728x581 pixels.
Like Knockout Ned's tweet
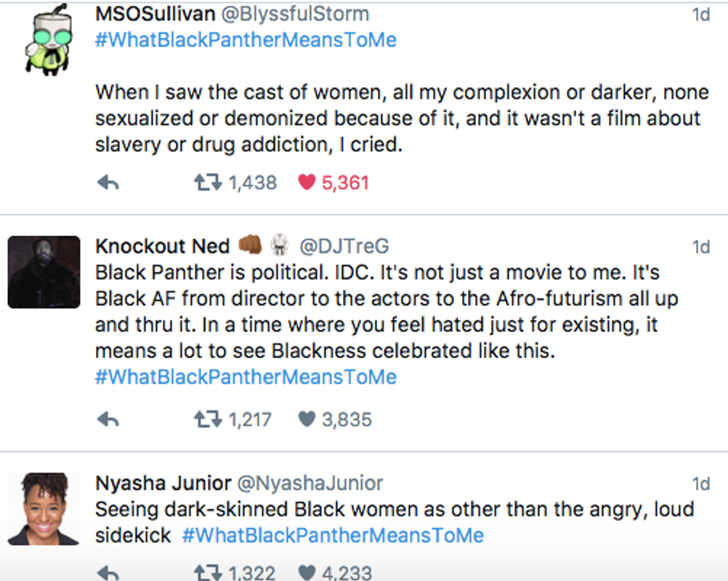(307, 420)
